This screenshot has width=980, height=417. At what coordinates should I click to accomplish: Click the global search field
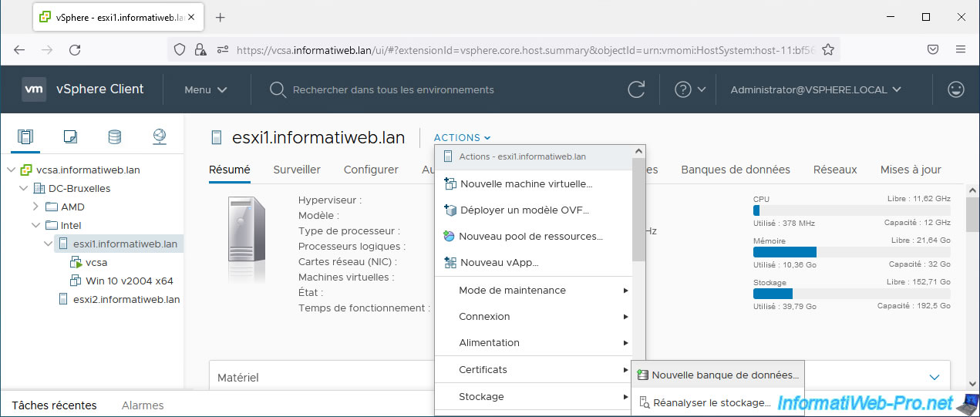393,89
